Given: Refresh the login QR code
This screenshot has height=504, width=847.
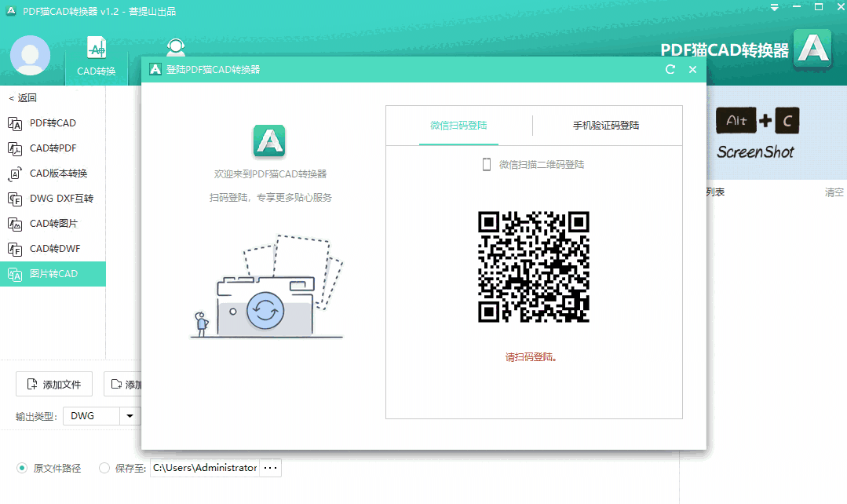Looking at the screenshot, I should [669, 69].
